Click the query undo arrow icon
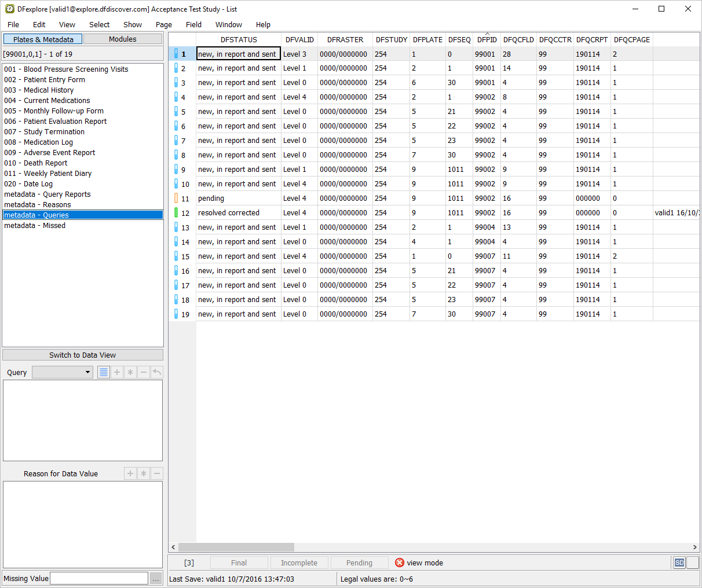This screenshot has height=588, width=702. [157, 372]
